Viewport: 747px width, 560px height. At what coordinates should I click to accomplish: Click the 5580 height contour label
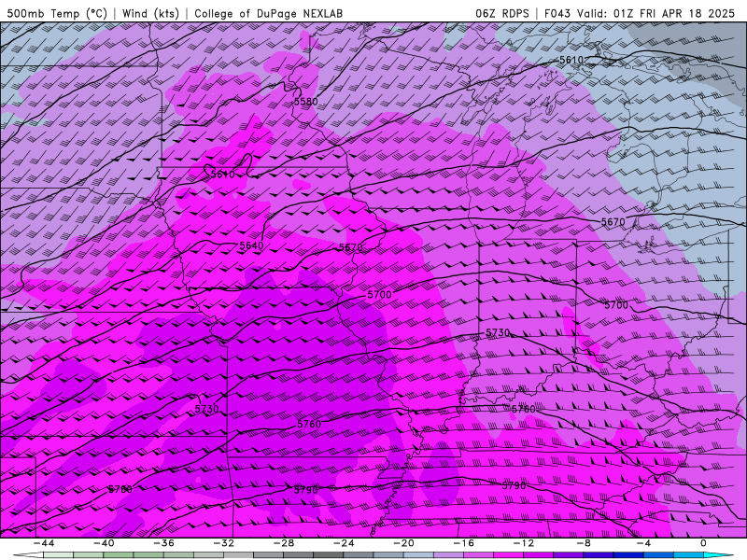[x=305, y=102]
